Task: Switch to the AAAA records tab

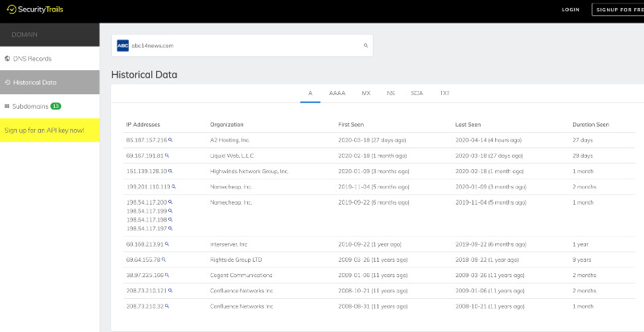Action: 337,93
